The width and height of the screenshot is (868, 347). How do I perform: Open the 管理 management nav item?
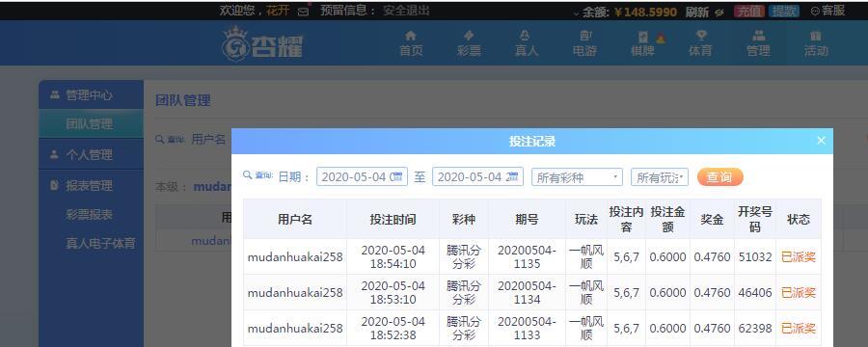pyautogui.click(x=758, y=43)
